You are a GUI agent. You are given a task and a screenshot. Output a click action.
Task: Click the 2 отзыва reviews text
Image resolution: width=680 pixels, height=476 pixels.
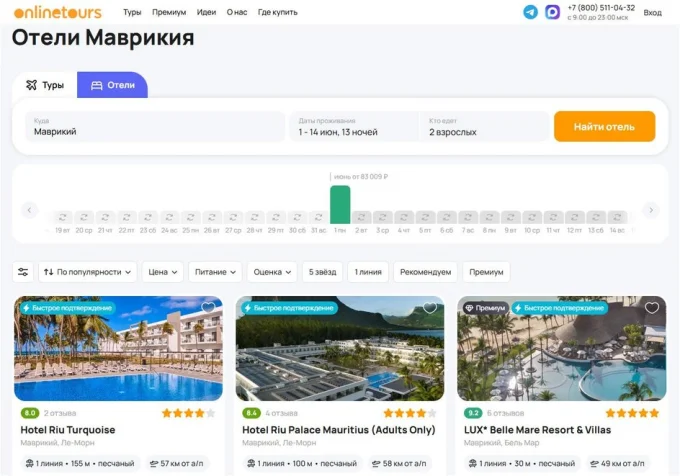(60, 413)
